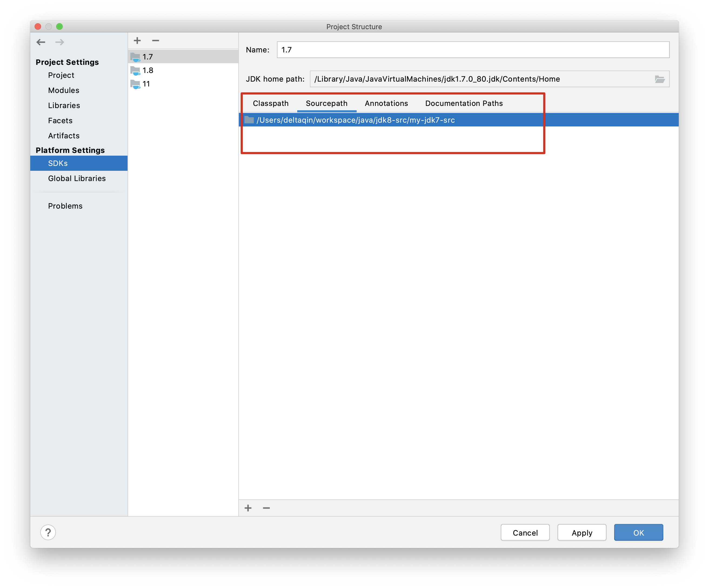709x588 pixels.
Task: Select the my-jdk7-src source path row
Action: click(355, 120)
